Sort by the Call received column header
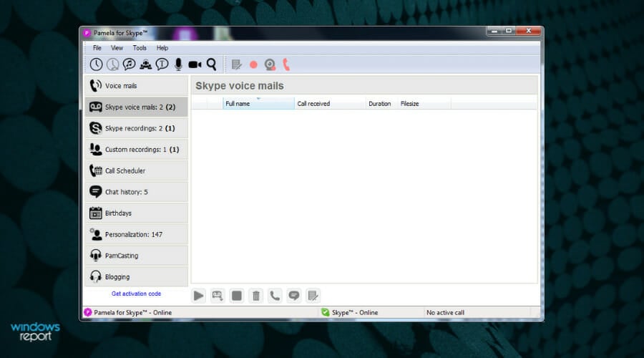The image size is (644, 358). pos(330,104)
